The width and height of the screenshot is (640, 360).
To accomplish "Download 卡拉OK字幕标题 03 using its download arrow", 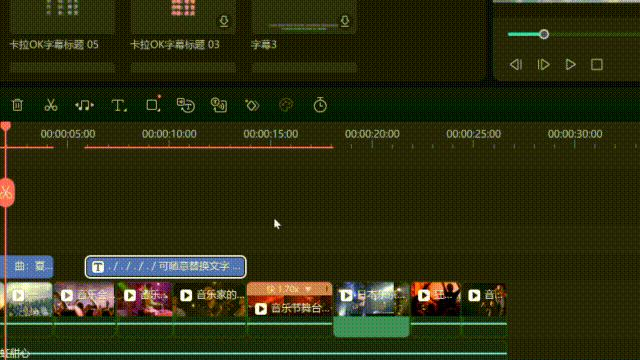I will point(224,21).
